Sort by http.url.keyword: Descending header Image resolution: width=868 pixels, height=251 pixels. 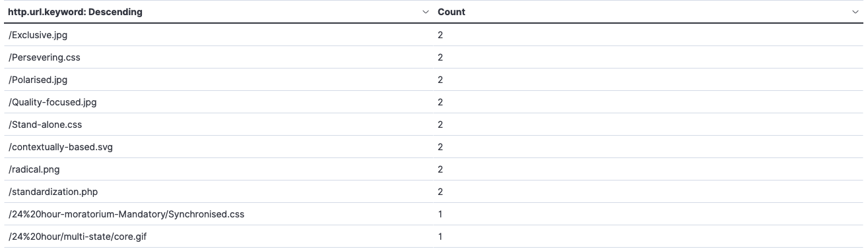[75, 12]
